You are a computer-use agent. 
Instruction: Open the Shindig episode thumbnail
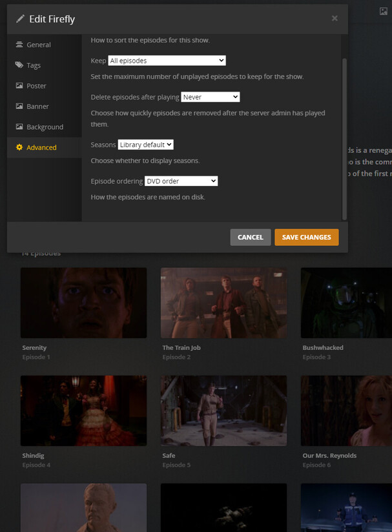click(83, 411)
